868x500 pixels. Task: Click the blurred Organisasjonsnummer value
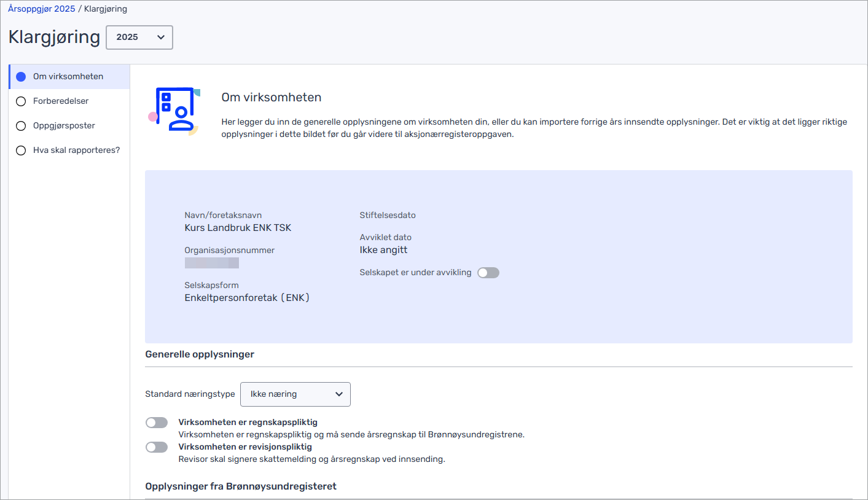pyautogui.click(x=211, y=264)
